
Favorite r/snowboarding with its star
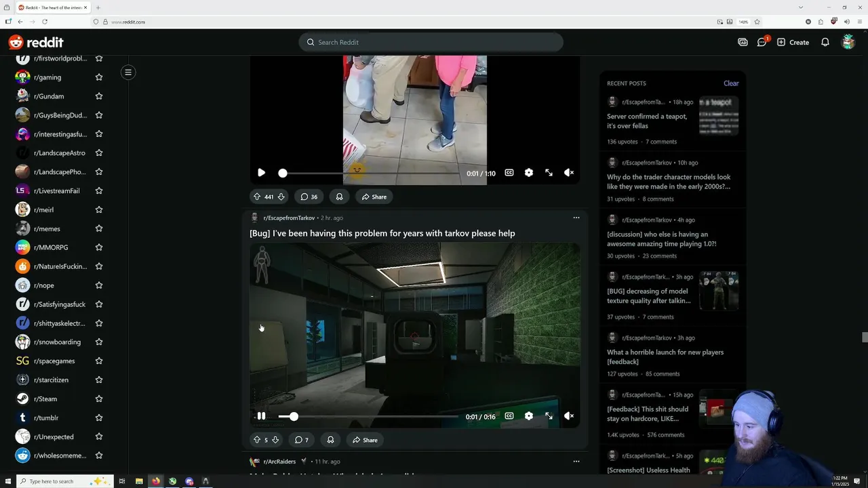(99, 342)
